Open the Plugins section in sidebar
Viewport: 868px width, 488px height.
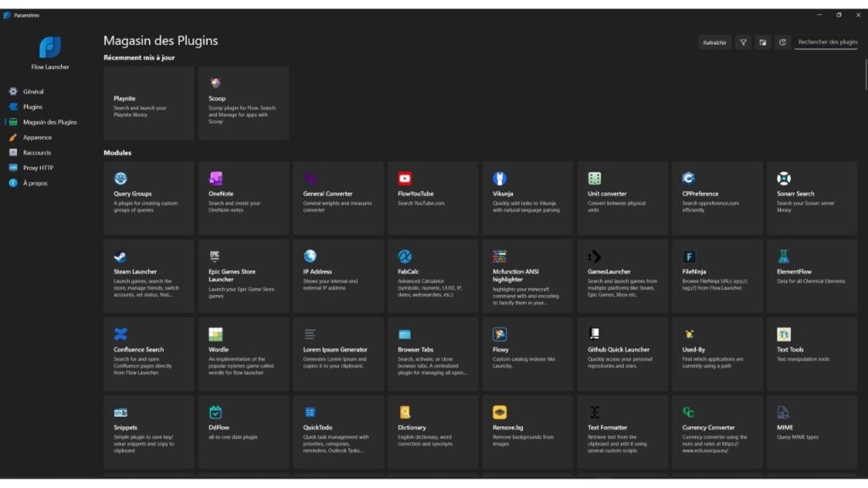pos(32,107)
